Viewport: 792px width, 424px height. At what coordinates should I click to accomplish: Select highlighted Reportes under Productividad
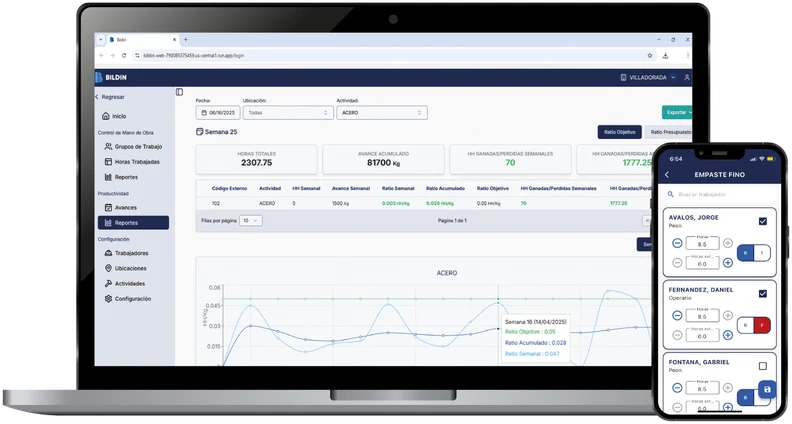pos(133,223)
